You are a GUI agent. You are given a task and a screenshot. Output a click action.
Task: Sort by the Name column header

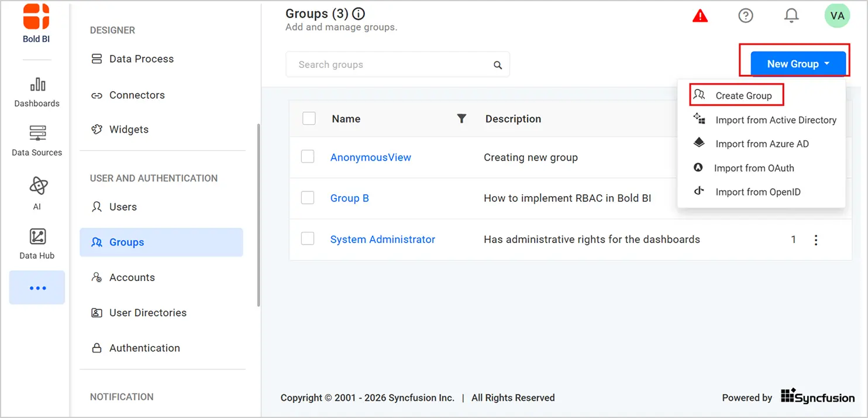pyautogui.click(x=346, y=119)
